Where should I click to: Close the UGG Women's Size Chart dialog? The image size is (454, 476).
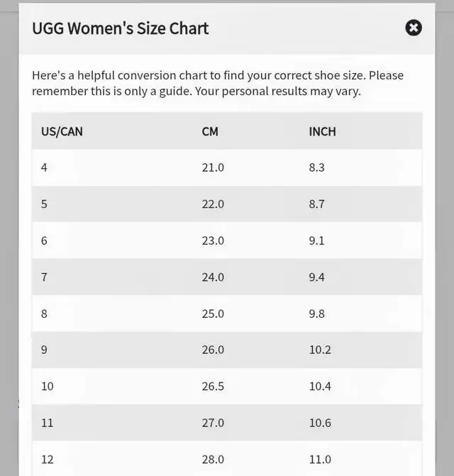point(414,28)
